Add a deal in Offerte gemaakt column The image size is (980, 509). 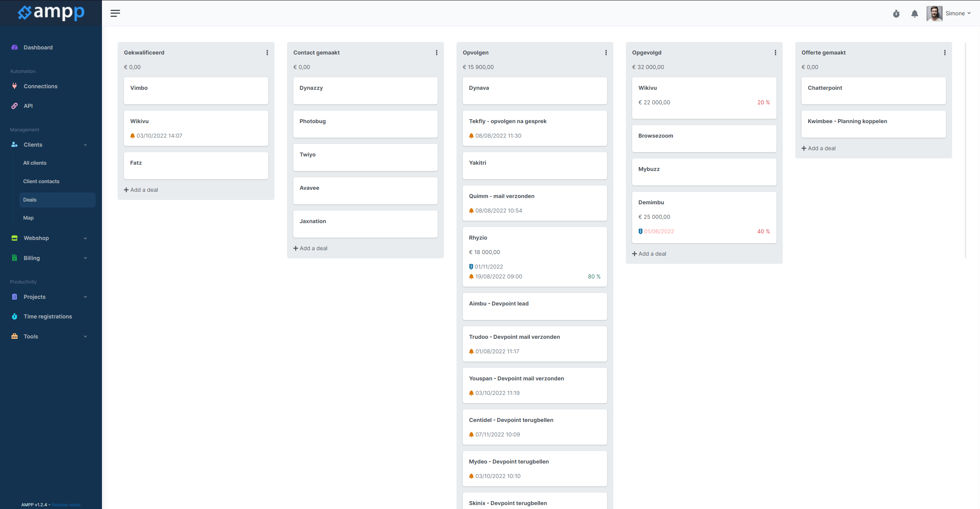click(x=819, y=148)
